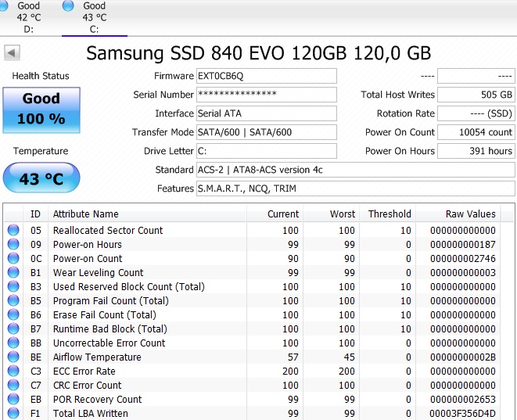Viewport: 517px width, 420px height.
Task: Click the Current column header
Action: point(275,214)
